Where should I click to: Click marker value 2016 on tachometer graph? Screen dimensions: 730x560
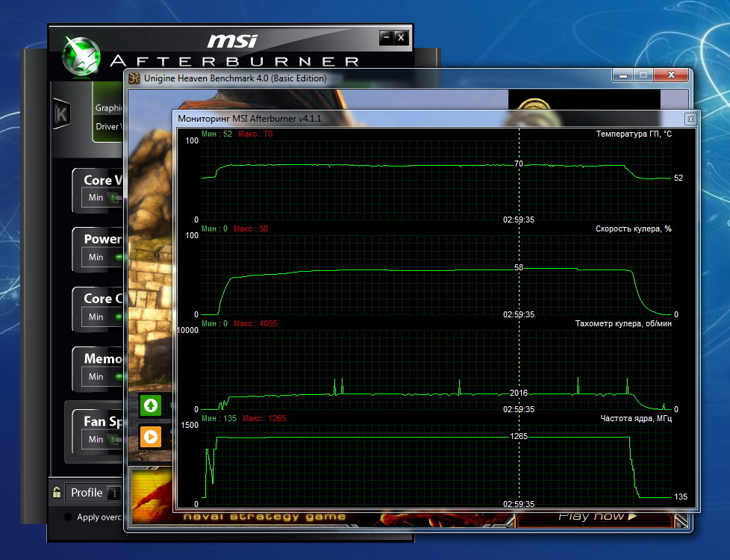pos(519,393)
